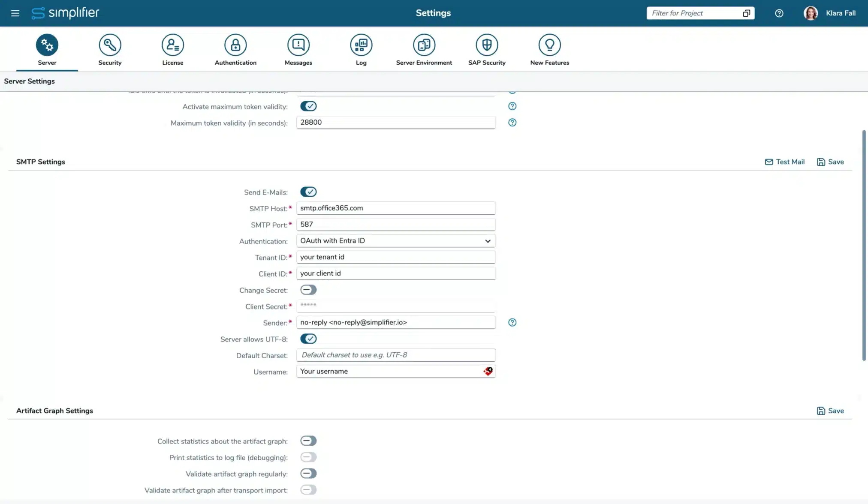This screenshot has height=504, width=868.
Task: Open Server Environment settings
Action: pyautogui.click(x=424, y=48)
